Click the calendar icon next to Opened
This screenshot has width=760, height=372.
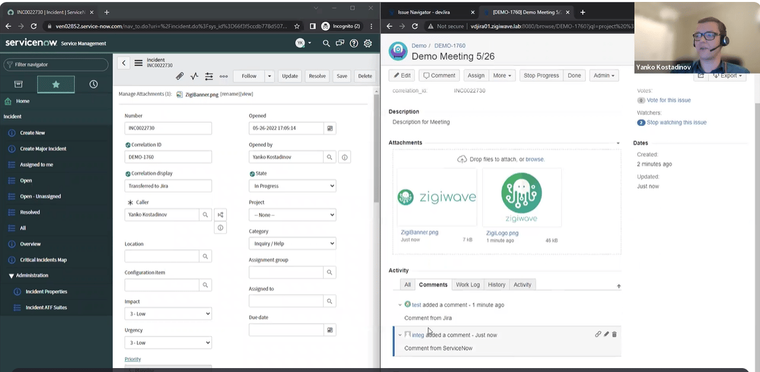330,129
